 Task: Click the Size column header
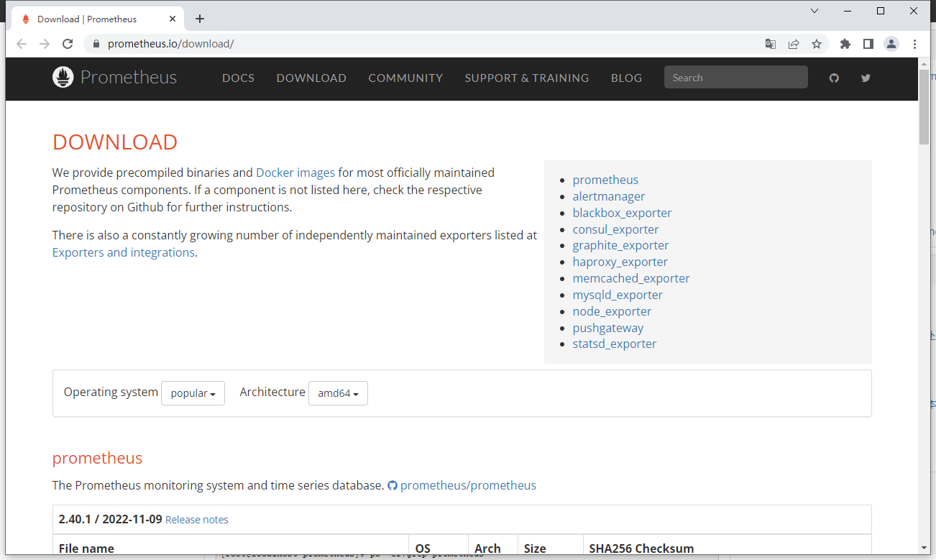(535, 548)
